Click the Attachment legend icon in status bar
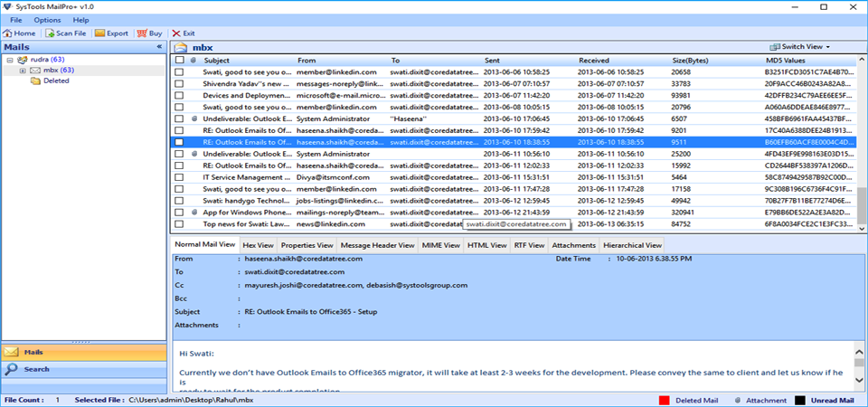This screenshot has width=868, height=407. click(738, 401)
